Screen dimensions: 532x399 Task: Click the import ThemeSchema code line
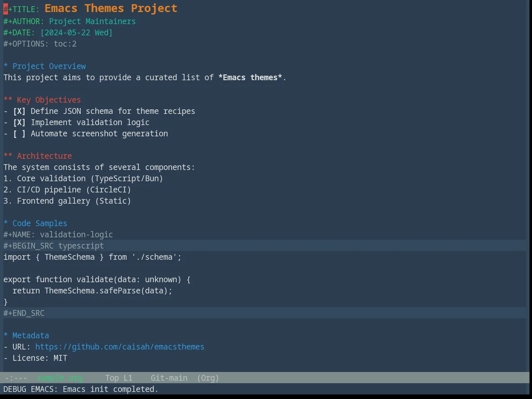92,257
